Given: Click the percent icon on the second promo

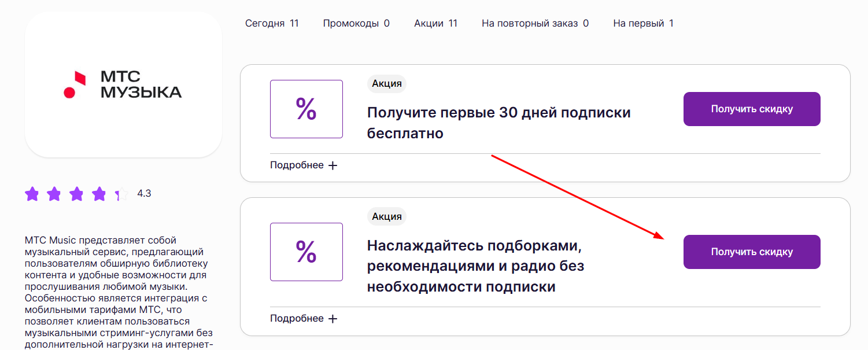Looking at the screenshot, I should point(306,252).
